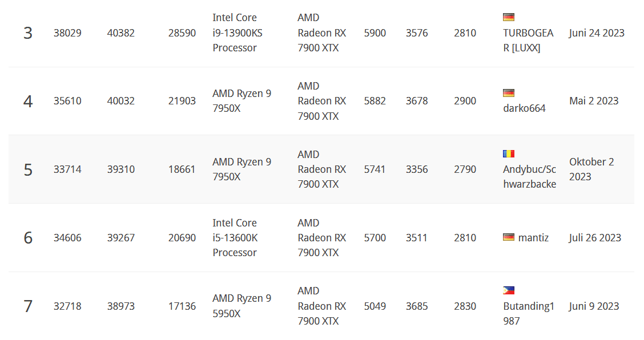Image resolution: width=644 pixels, height=340 pixels.
Task: Open darko664 user profile
Action: [x=525, y=108]
